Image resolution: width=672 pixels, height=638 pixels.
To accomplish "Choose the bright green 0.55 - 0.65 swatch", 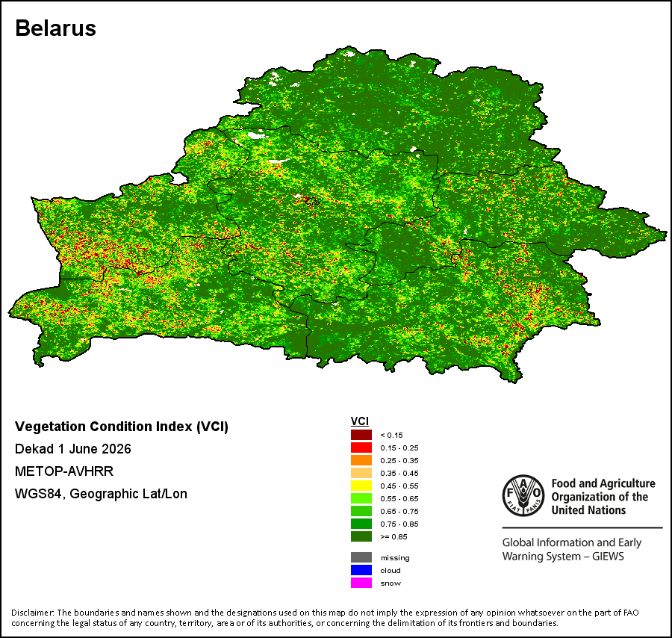I will (x=361, y=498).
